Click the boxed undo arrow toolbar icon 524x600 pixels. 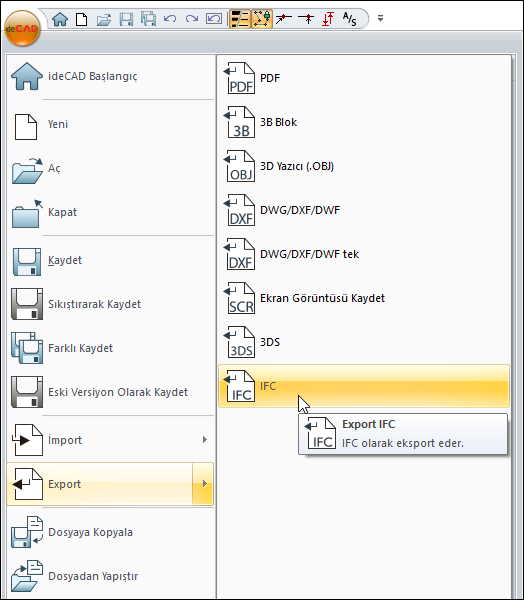click(214, 19)
